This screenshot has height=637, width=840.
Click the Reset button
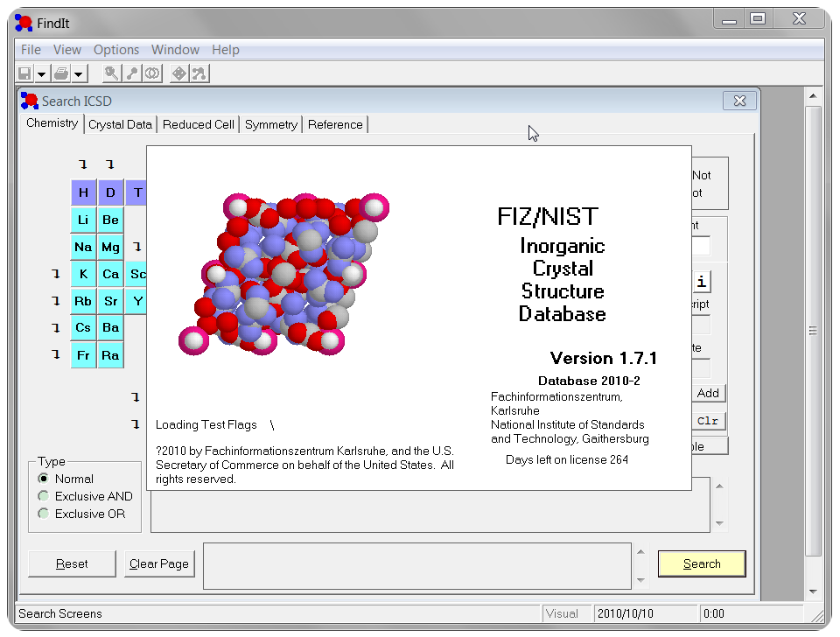point(72,563)
